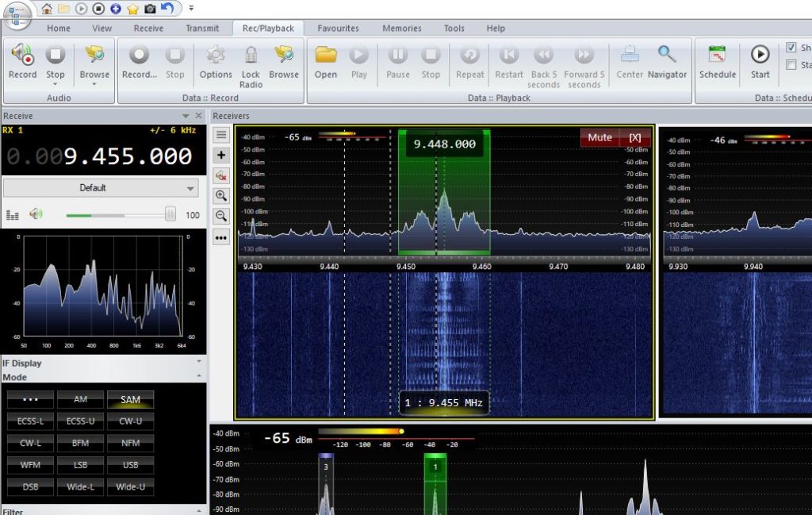This screenshot has width=812, height=515.
Task: Open the Tools menu
Action: [454, 28]
